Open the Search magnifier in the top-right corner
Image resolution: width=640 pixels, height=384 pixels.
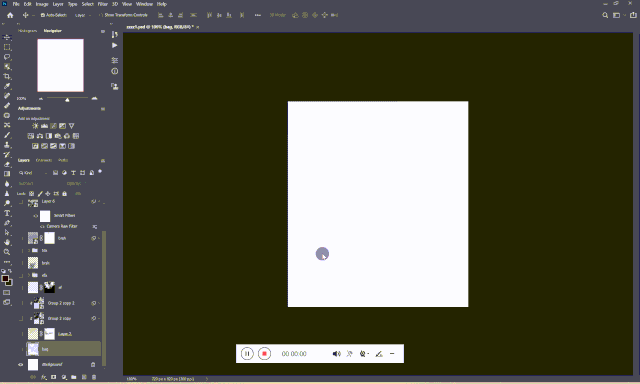[605, 15]
